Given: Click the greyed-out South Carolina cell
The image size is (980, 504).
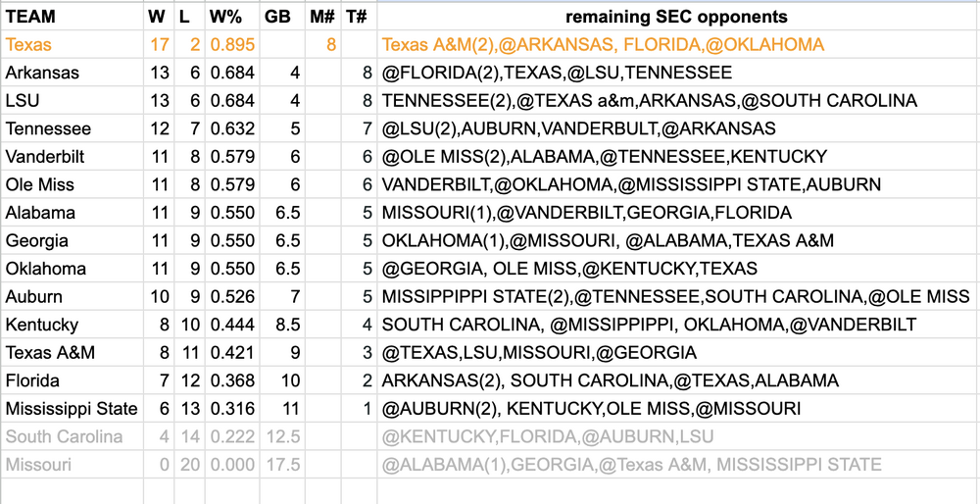Looking at the screenshot, I should coord(65,436).
